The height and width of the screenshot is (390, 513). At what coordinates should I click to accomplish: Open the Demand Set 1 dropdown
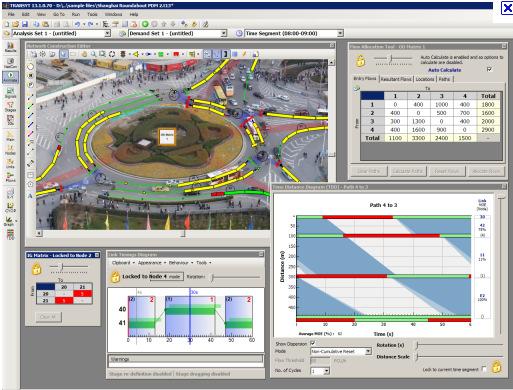pyautogui.click(x=224, y=33)
